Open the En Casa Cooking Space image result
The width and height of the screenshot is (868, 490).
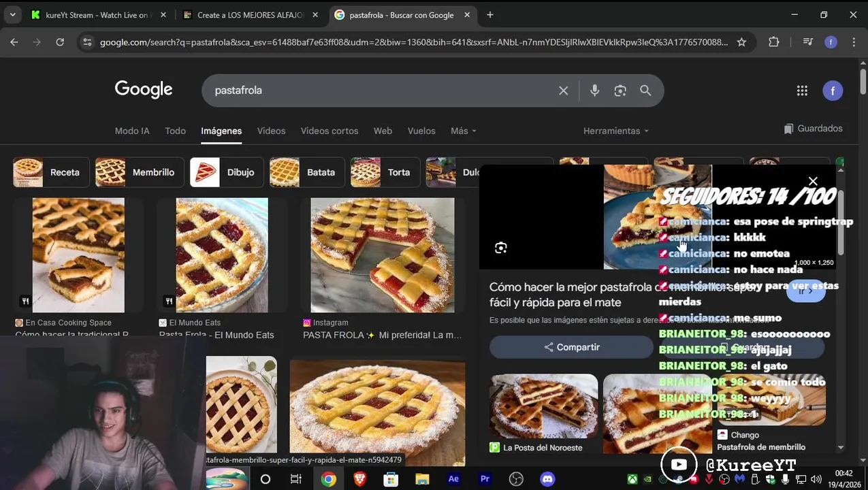click(x=78, y=255)
